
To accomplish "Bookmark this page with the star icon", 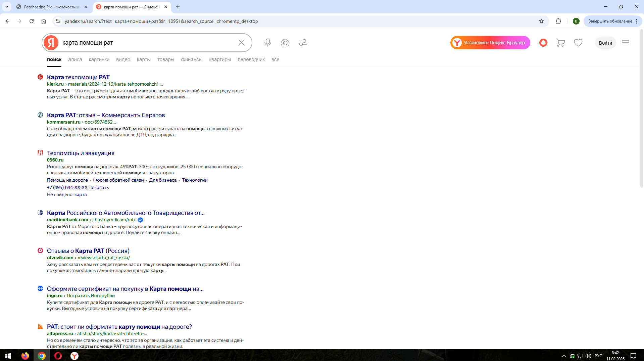I will coord(541,21).
